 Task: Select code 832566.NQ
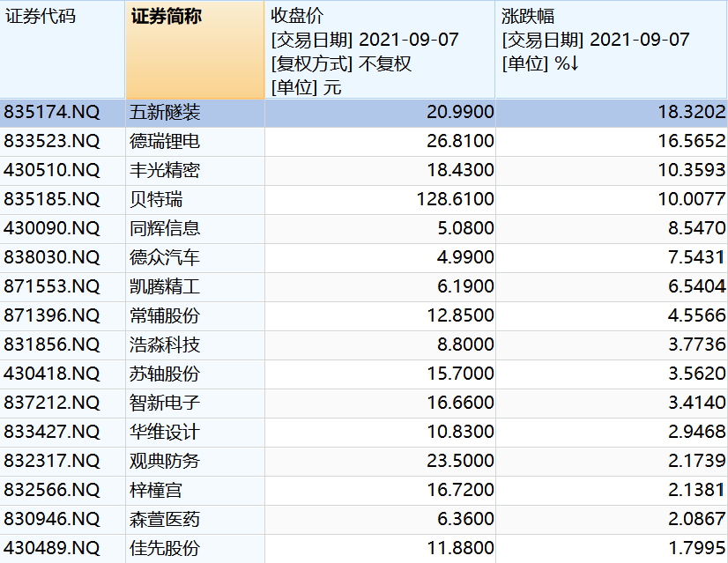point(51,490)
